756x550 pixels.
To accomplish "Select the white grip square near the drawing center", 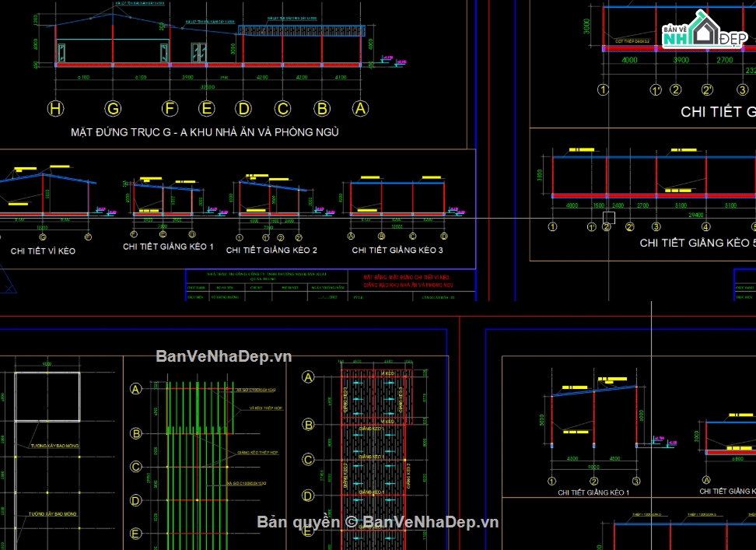I will [609, 217].
